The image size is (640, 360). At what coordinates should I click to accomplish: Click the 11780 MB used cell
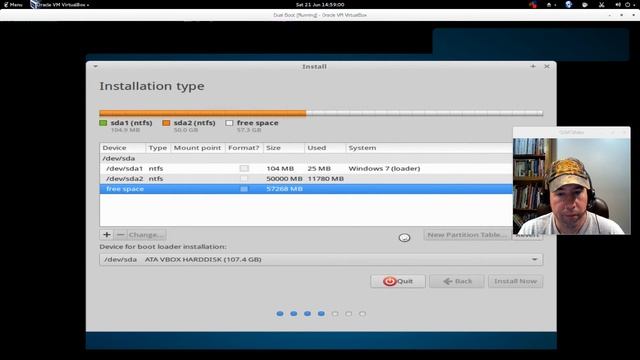pyautogui.click(x=326, y=179)
